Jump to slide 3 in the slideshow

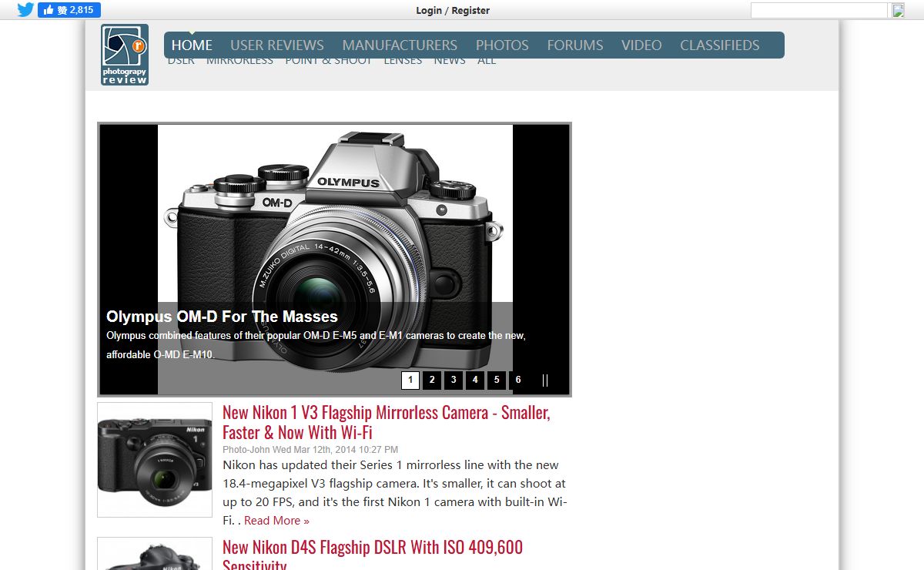(x=454, y=380)
